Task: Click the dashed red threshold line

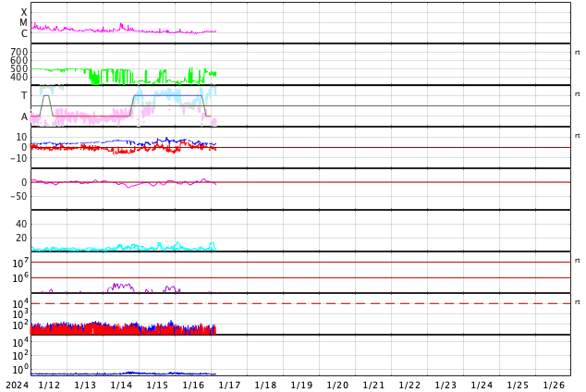Action: coord(300,303)
